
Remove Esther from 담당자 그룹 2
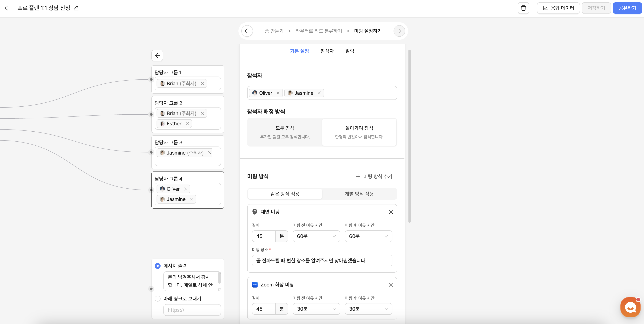tap(187, 124)
